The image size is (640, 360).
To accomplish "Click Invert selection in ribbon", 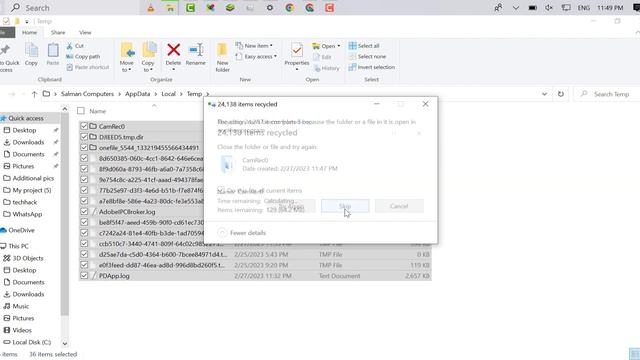I will (x=372, y=67).
